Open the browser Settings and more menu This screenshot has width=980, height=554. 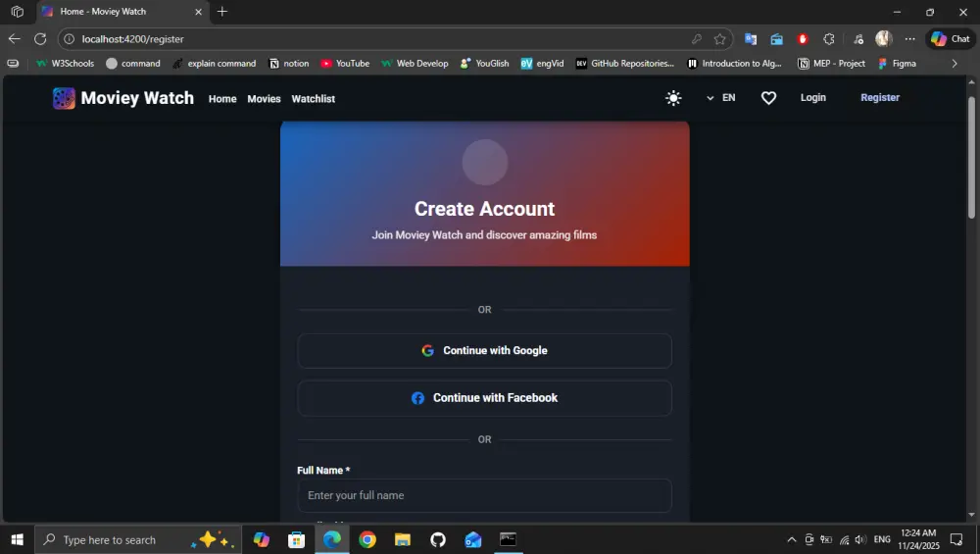point(910,39)
